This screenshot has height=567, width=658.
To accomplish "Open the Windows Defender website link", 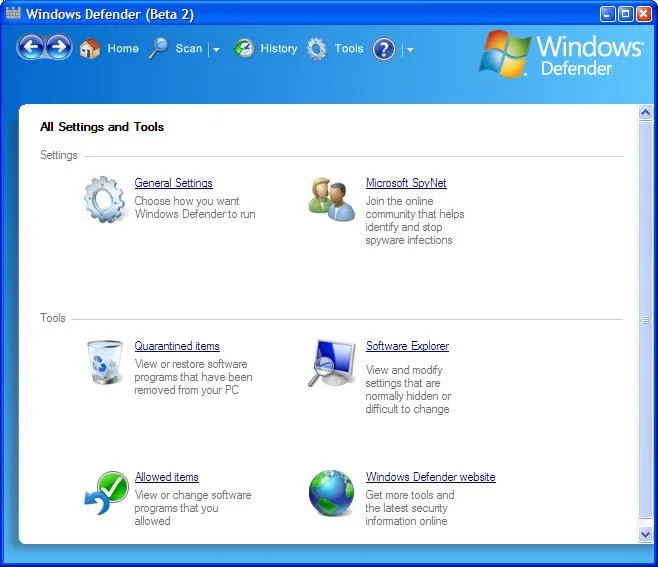I will (x=430, y=477).
